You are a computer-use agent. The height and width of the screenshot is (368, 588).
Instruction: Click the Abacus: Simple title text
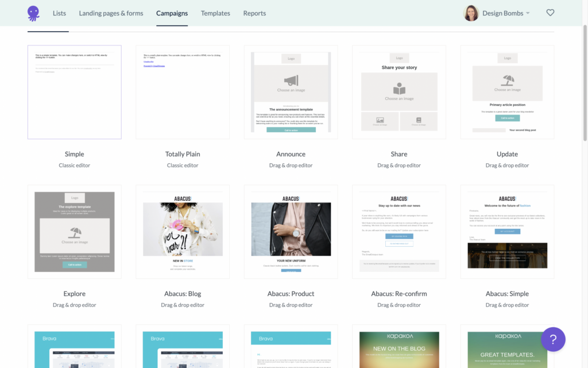[508, 294]
